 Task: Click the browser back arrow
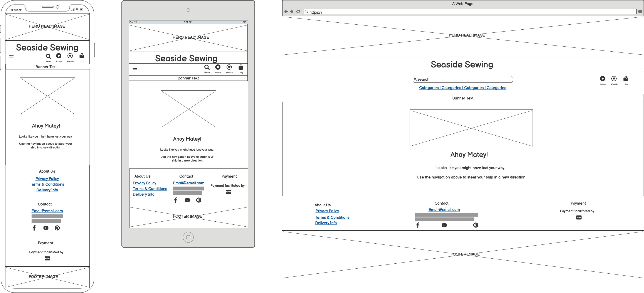click(286, 12)
